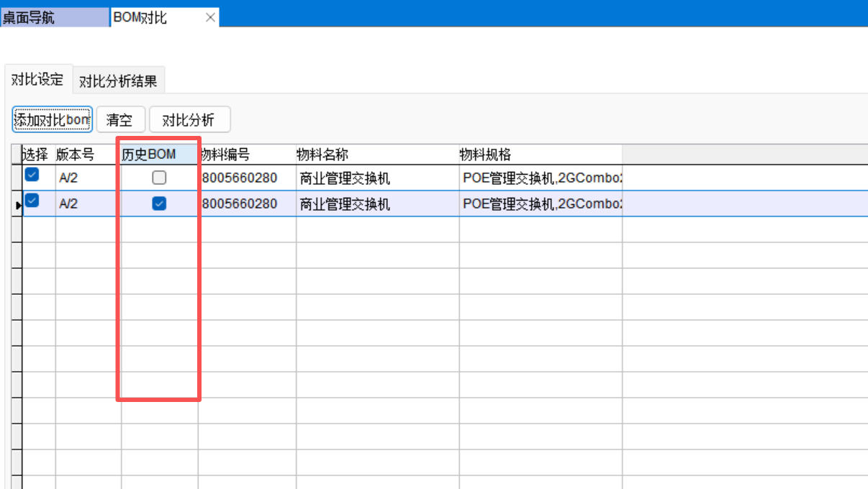This screenshot has width=868, height=489.
Task: Close the BOM对比 tab
Action: click(x=210, y=18)
